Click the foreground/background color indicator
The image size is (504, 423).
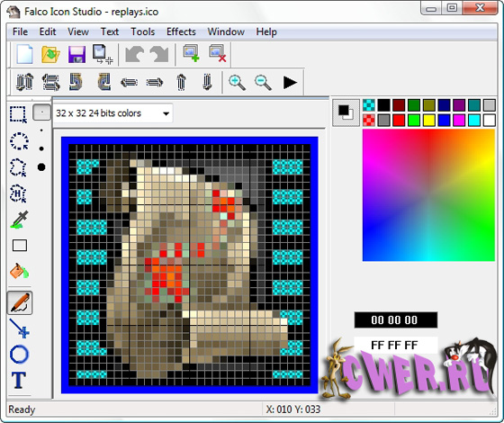[346, 112]
